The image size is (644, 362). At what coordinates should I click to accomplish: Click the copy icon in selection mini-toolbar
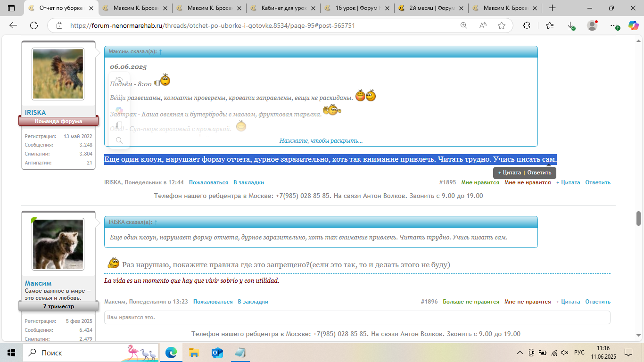coord(119,125)
